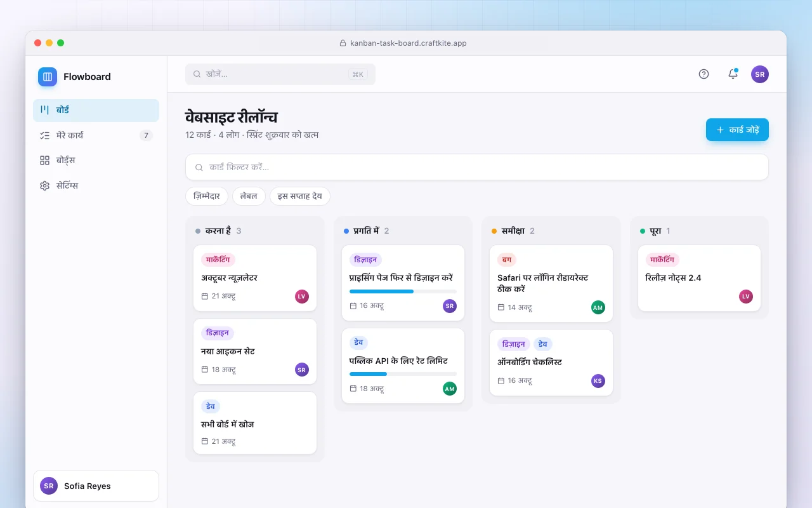The image size is (812, 508).
Task: Click मार्केटिंग label on रिलीज़ नोट्स 2.4 card
Action: [663, 259]
